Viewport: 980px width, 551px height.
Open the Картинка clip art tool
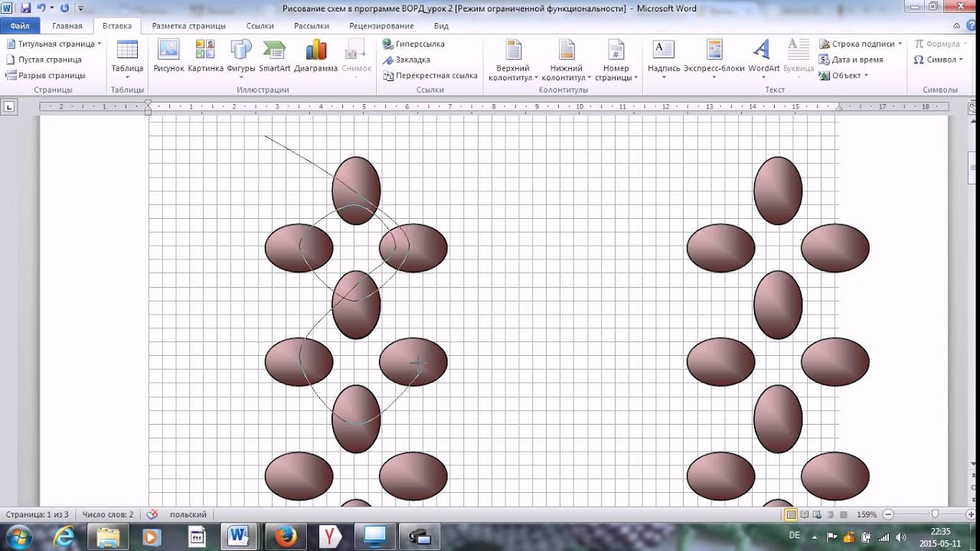tap(205, 56)
